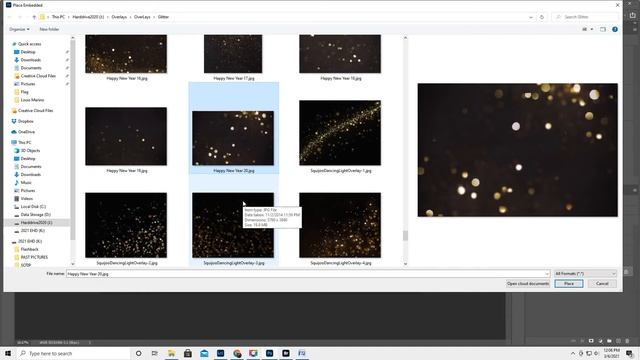Switch to Photoshop taskbar icon
This screenshot has width=640, height=360.
269,353
